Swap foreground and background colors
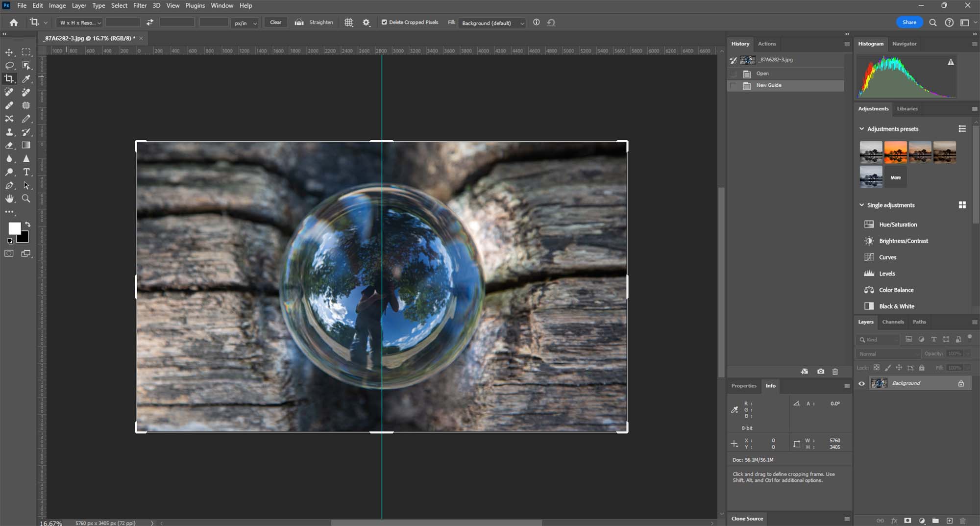The height and width of the screenshot is (526, 980). (x=27, y=225)
